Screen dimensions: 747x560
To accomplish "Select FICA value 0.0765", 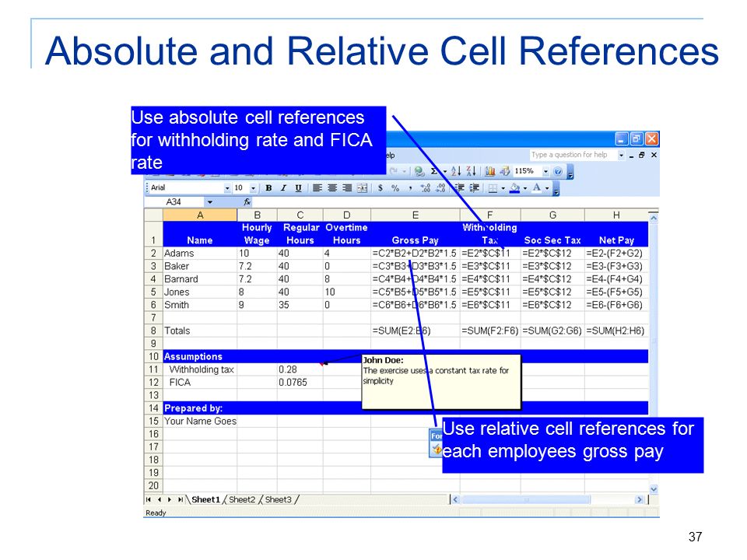I will 300,383.
